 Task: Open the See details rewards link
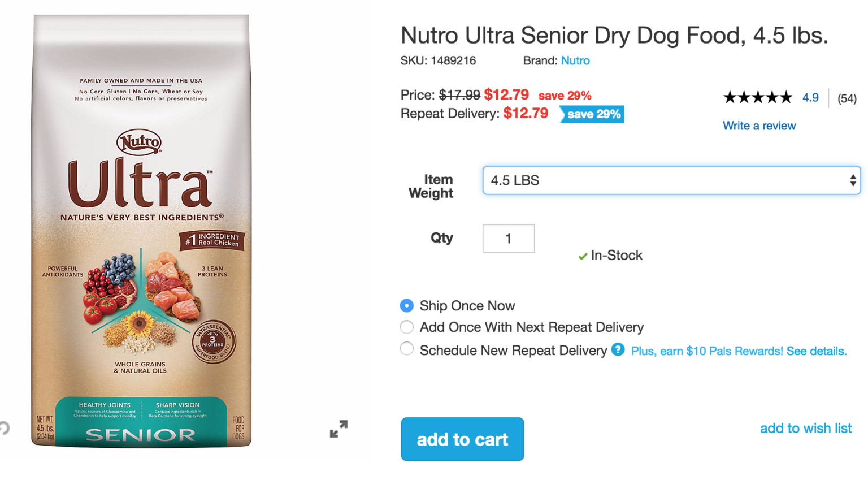pos(818,351)
